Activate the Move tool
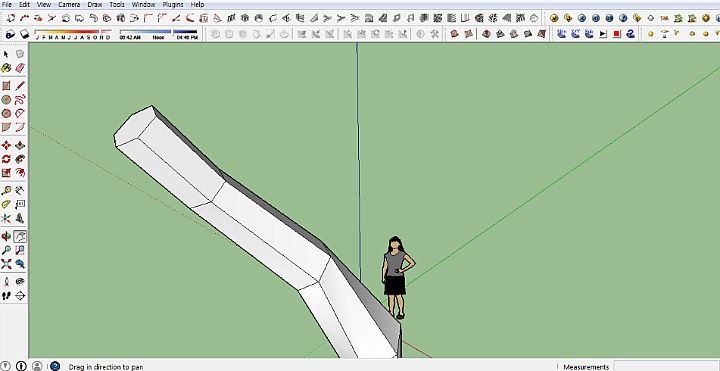Image resolution: width=720 pixels, height=371 pixels. coord(6,146)
